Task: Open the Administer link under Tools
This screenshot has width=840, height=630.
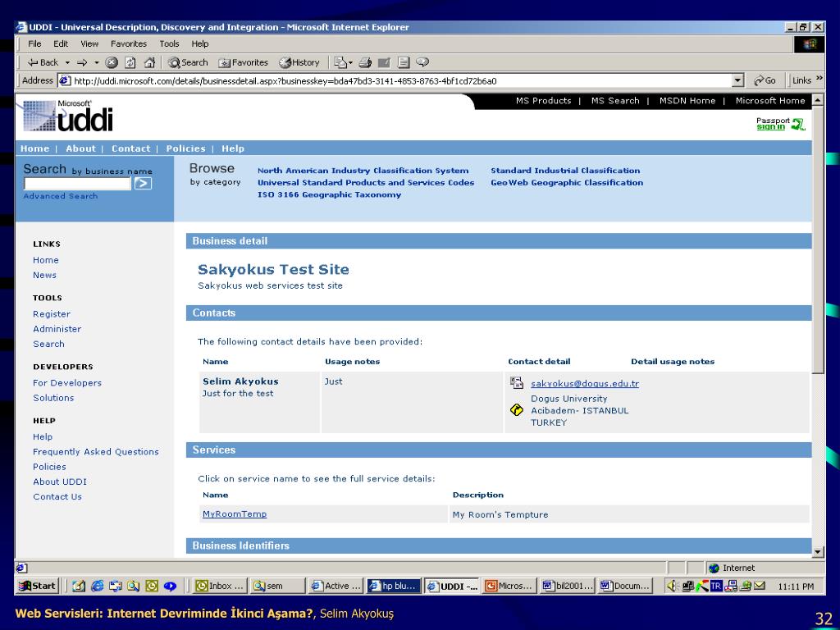Action: pos(57,330)
